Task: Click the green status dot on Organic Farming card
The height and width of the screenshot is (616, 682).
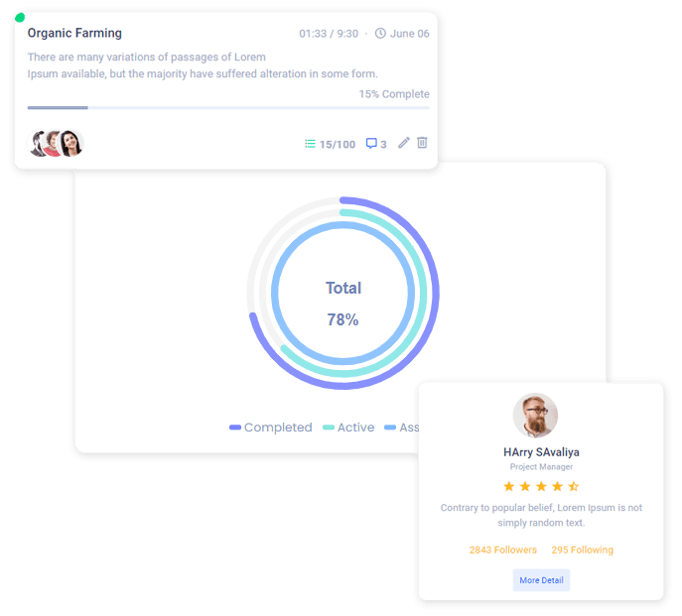Action: click(20, 18)
